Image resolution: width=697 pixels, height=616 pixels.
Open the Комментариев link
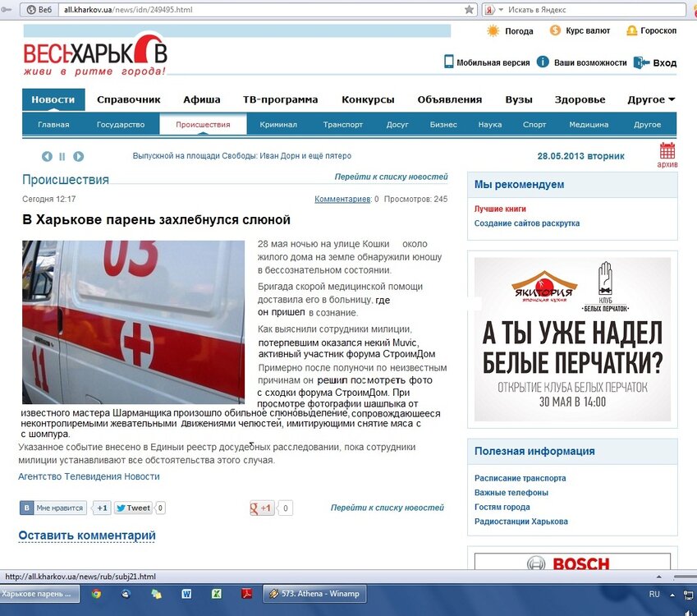point(342,200)
